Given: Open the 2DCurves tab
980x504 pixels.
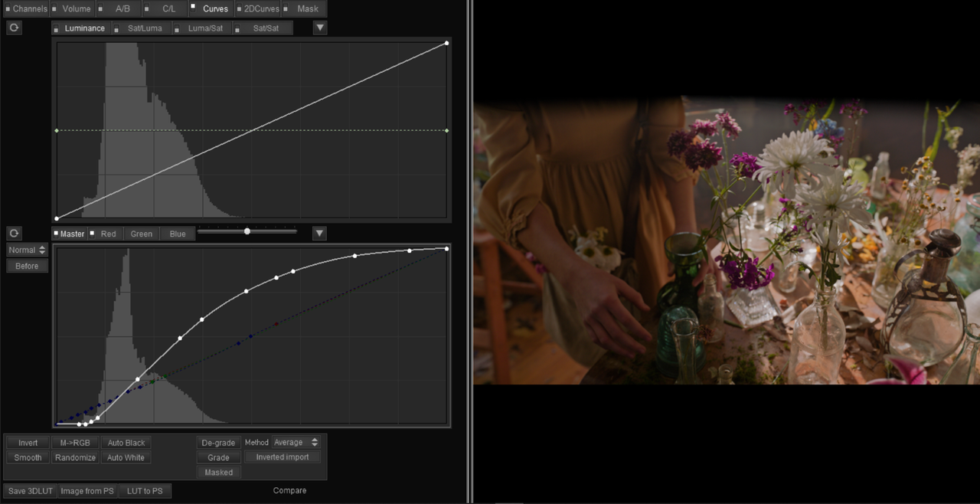Looking at the screenshot, I should click(x=257, y=9).
